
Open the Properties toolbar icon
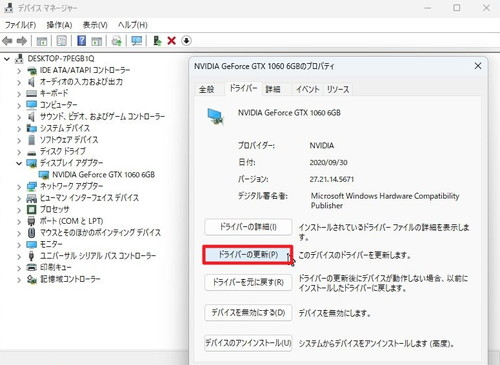(x=62, y=41)
